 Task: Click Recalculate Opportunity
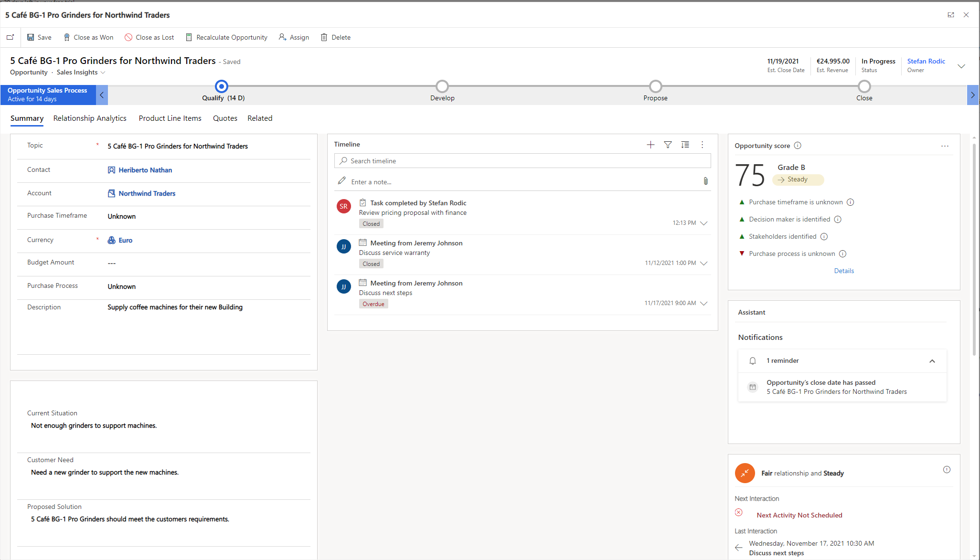(x=226, y=37)
